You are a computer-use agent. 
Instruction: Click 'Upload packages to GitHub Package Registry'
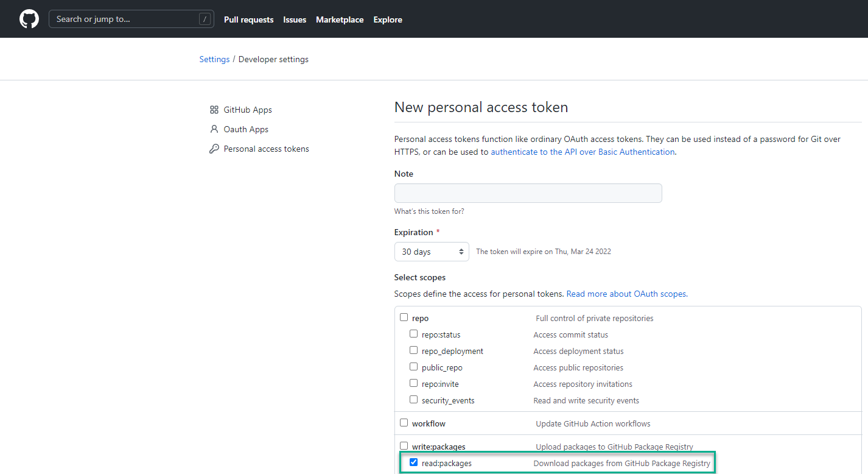pos(614,447)
